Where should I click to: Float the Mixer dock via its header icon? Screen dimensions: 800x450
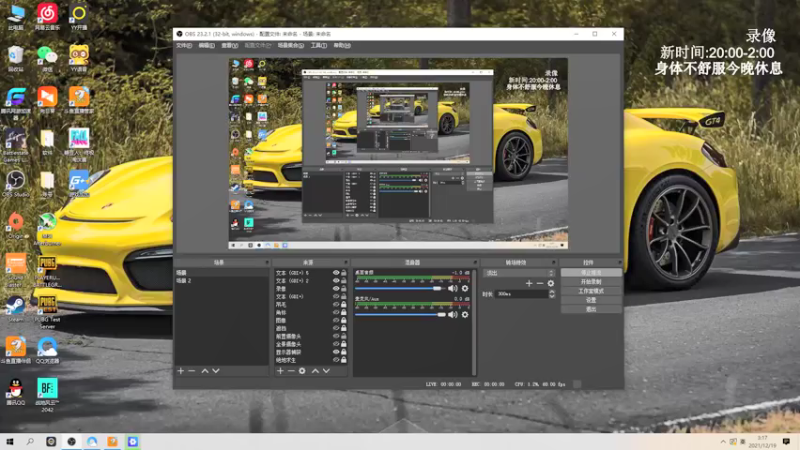[x=475, y=263]
